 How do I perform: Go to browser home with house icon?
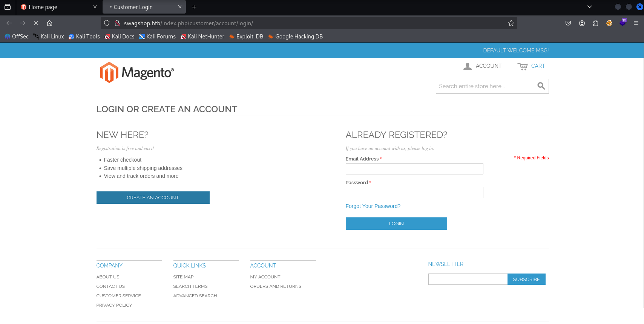(49, 23)
